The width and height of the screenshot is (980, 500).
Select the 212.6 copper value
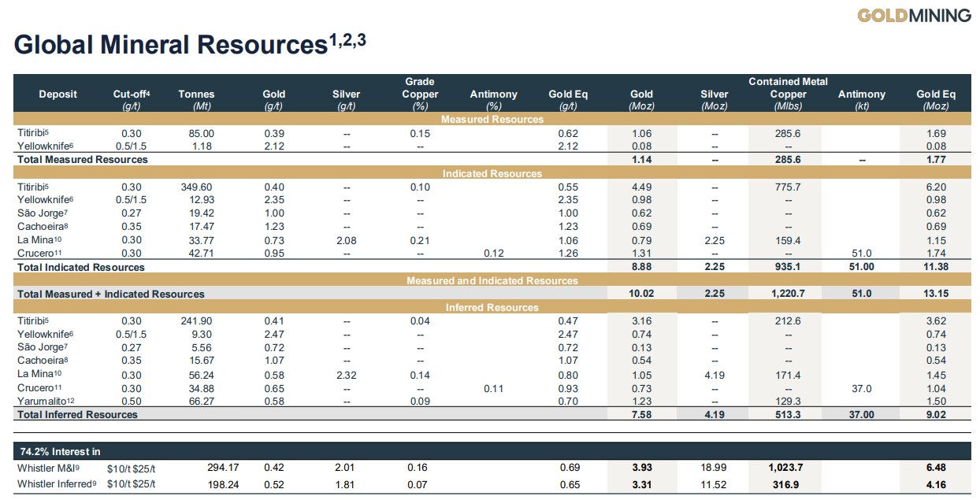coord(788,321)
